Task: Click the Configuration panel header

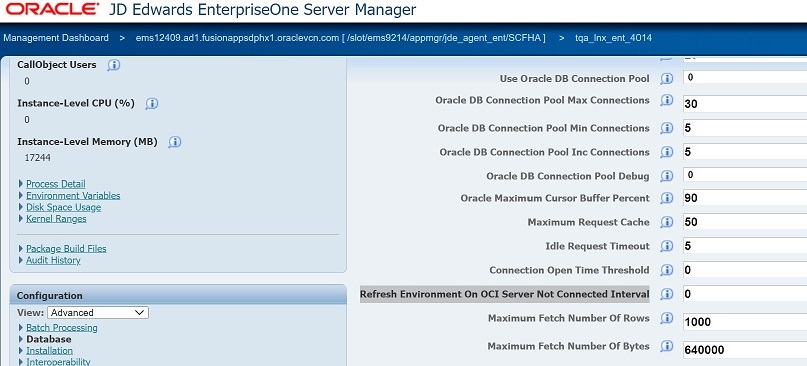Action: click(x=178, y=295)
